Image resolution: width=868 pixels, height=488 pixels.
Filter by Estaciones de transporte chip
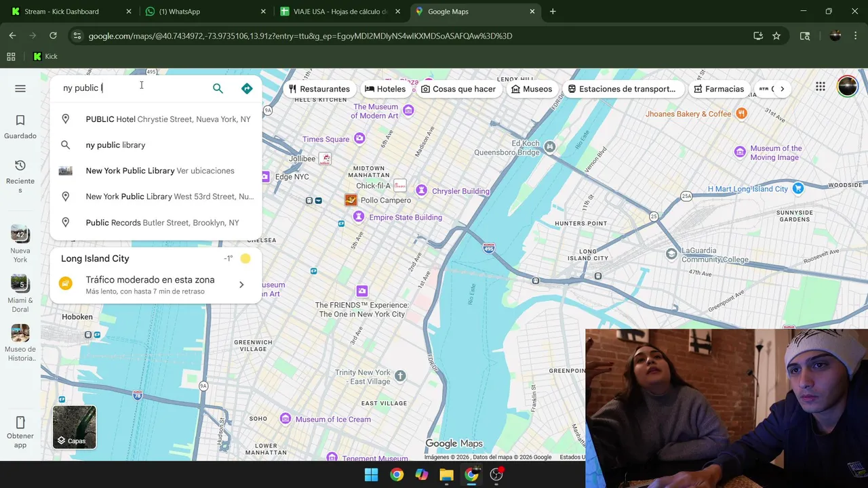tap(622, 89)
